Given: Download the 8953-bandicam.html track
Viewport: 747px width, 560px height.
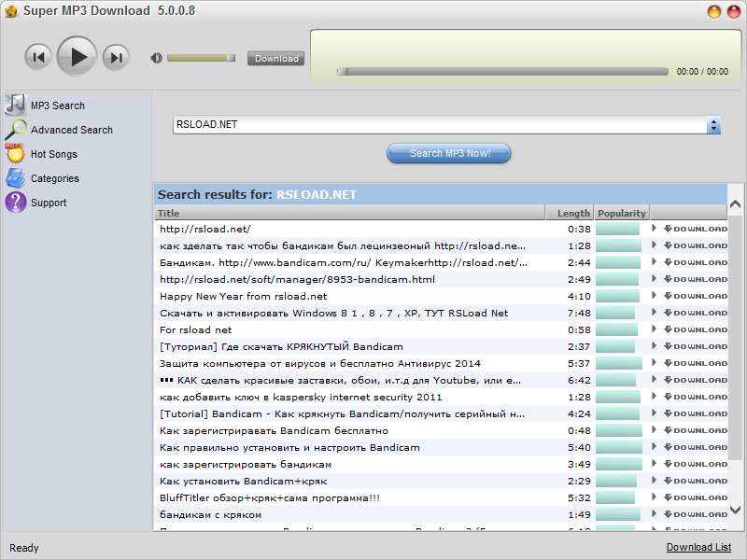Looking at the screenshot, I should pos(696,279).
